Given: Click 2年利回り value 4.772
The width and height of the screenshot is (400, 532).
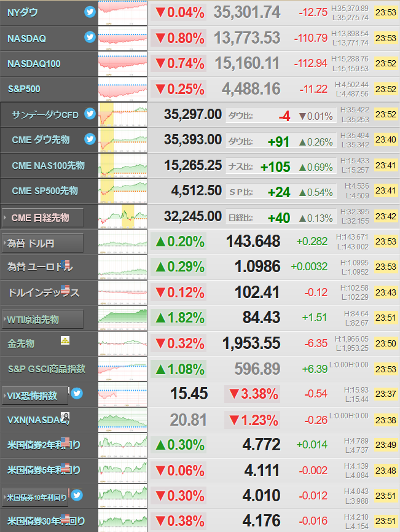Looking at the screenshot, I should [261, 445].
